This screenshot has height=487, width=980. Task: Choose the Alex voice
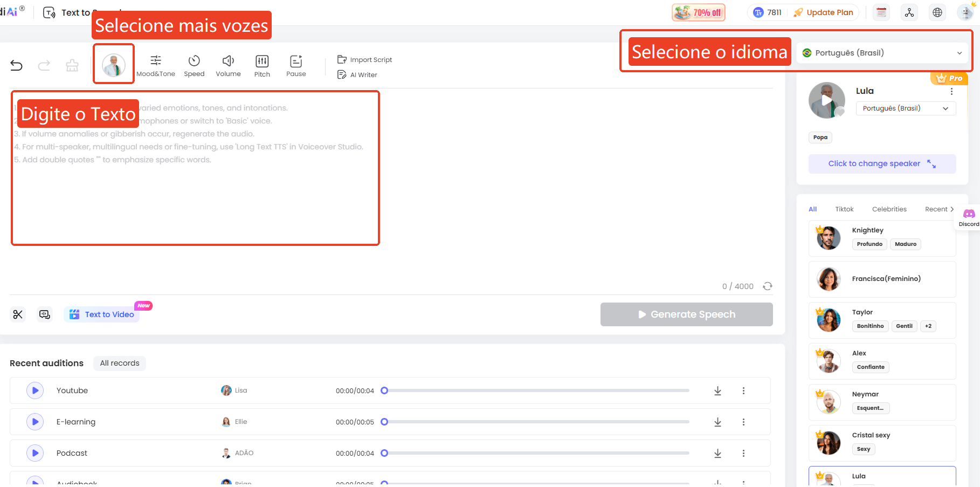[x=882, y=361]
